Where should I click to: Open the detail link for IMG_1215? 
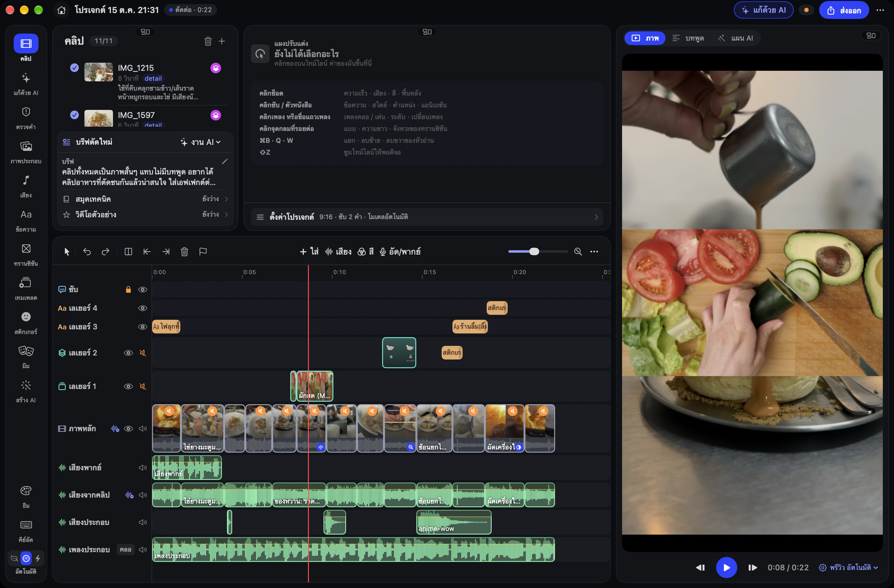pyautogui.click(x=153, y=78)
